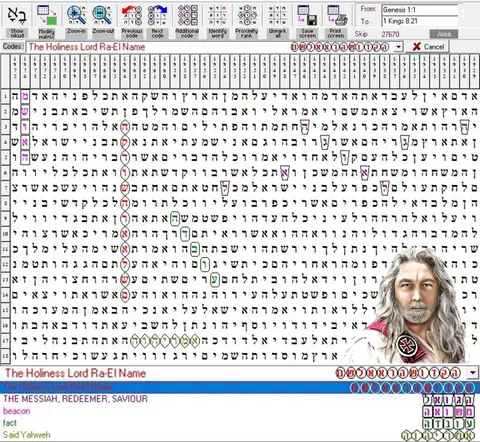The width and height of the screenshot is (480, 442).
Task: Go to Previous code
Action: 132,15
